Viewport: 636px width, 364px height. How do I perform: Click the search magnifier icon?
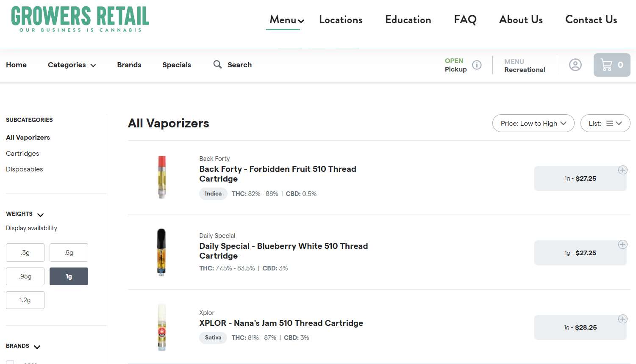pos(217,64)
